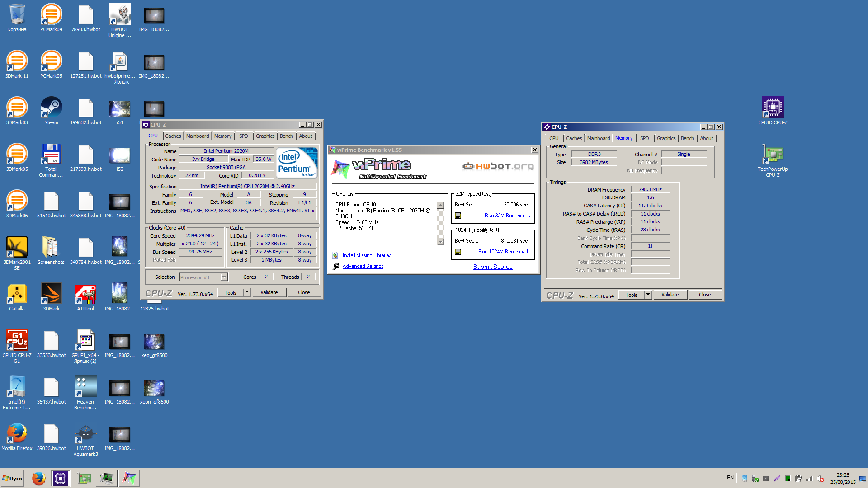Open the Screenshots folder
The height and width of the screenshot is (488, 868).
coord(51,251)
